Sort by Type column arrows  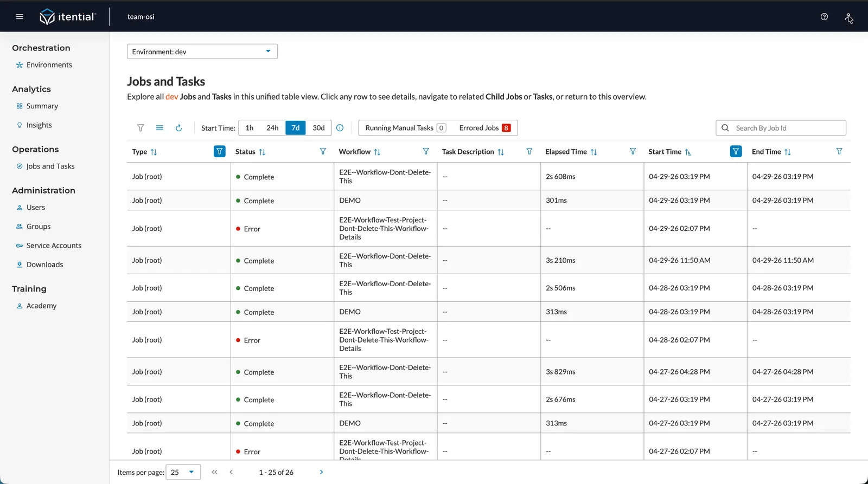pos(154,152)
